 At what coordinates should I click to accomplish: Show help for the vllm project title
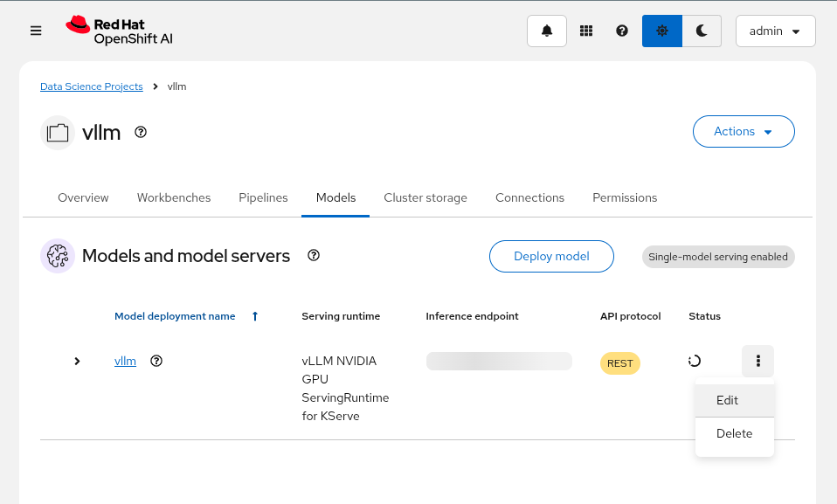click(141, 132)
